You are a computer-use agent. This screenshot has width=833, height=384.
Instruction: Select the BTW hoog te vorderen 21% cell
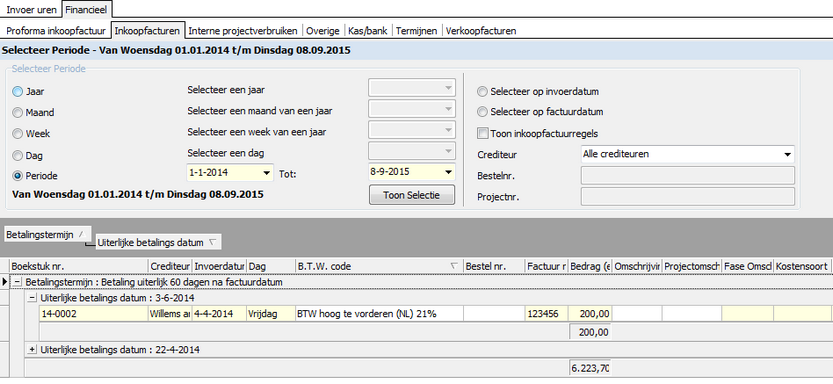(x=379, y=314)
